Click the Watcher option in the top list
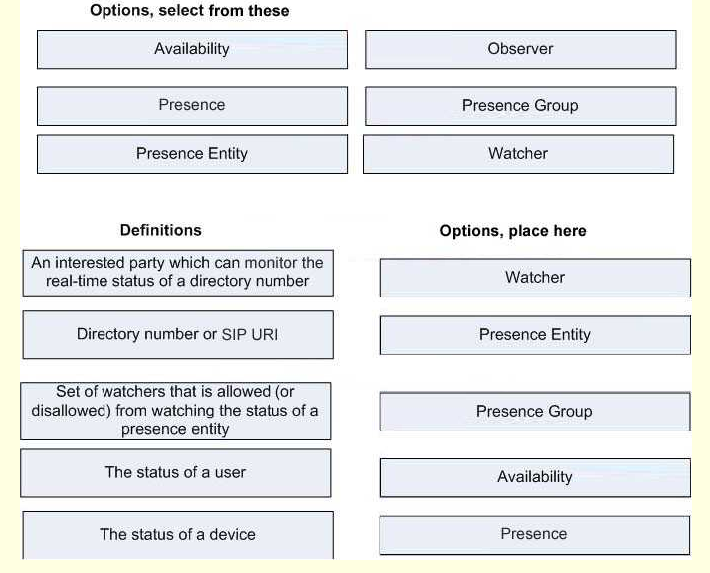Image resolution: width=710 pixels, height=573 pixels. click(518, 154)
